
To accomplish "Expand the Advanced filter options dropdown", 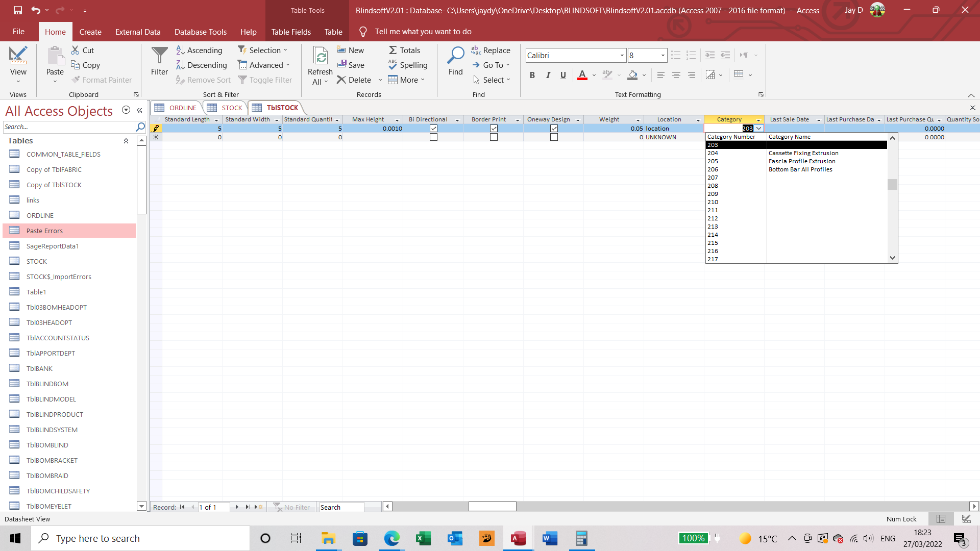I will coord(287,65).
